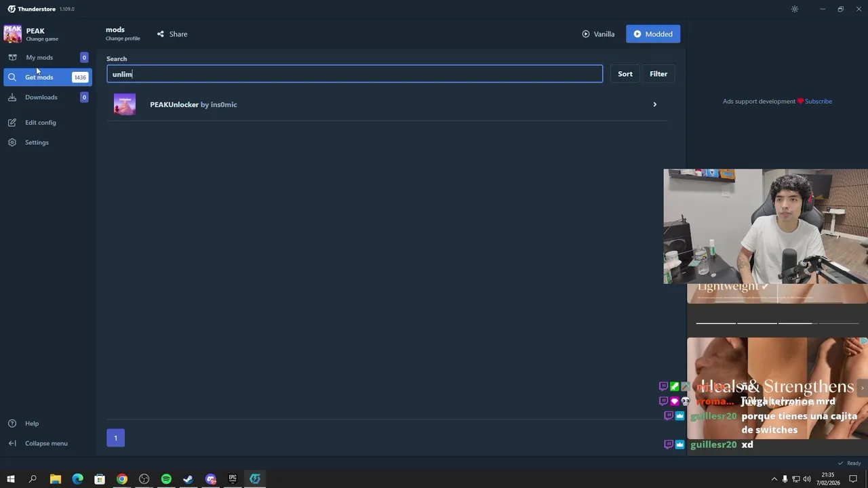Image resolution: width=868 pixels, height=488 pixels.
Task: Open Microsoft Edge from the taskbar
Action: (77, 479)
